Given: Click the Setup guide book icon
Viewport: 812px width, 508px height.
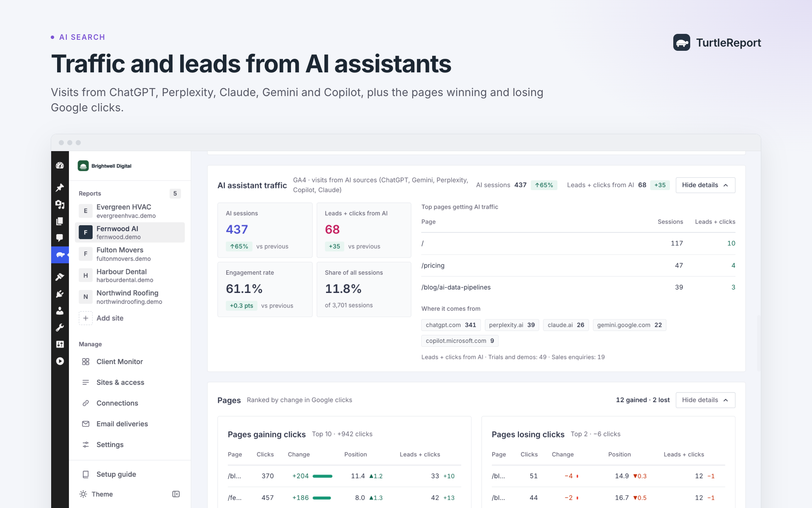Looking at the screenshot, I should (85, 474).
